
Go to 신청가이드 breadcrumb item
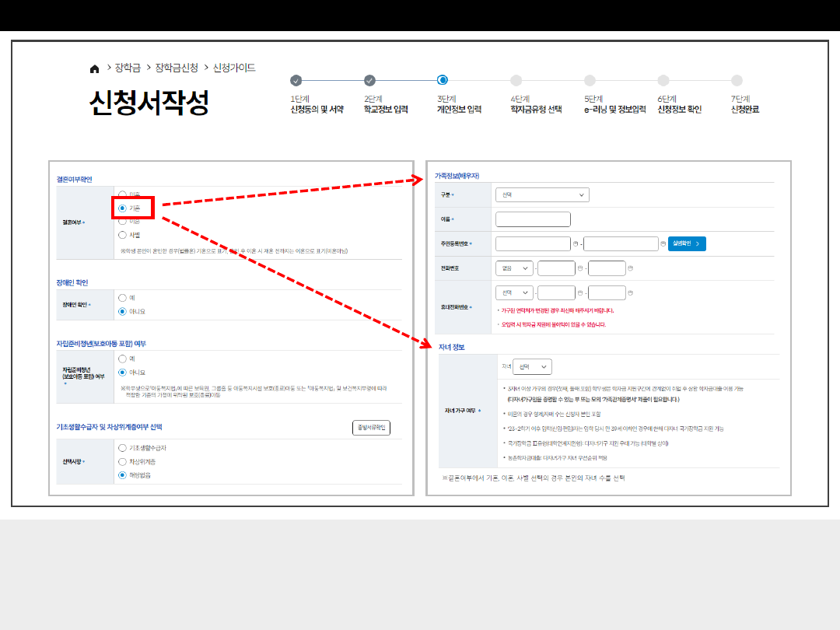[234, 68]
